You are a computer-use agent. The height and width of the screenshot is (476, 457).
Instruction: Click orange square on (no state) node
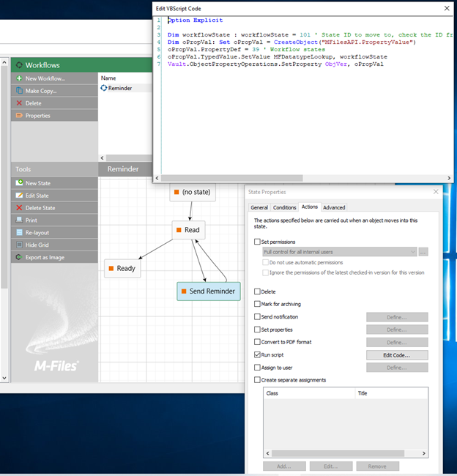(x=177, y=192)
